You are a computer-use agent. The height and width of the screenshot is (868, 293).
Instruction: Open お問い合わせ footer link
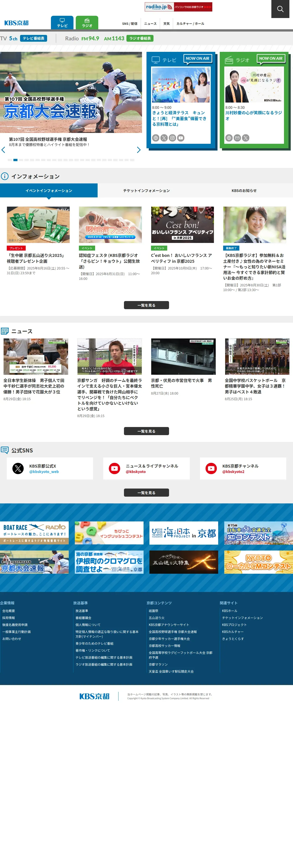pos(11,639)
